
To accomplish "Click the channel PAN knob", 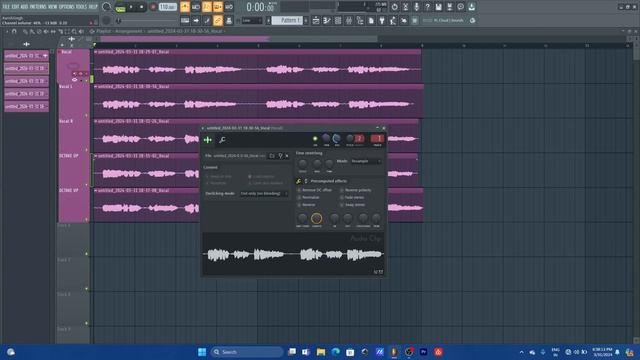I will pyautogui.click(x=326, y=138).
